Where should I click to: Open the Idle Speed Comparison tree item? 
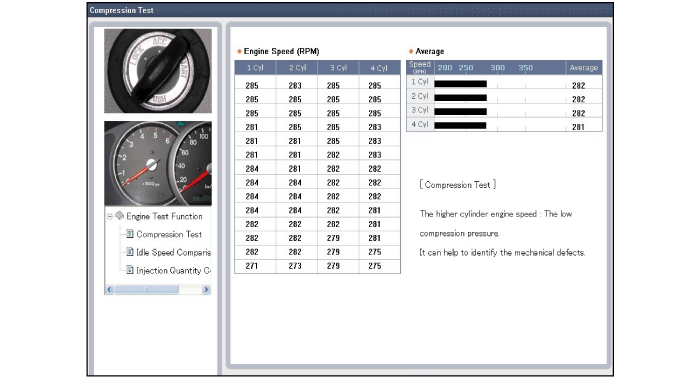pyautogui.click(x=173, y=252)
